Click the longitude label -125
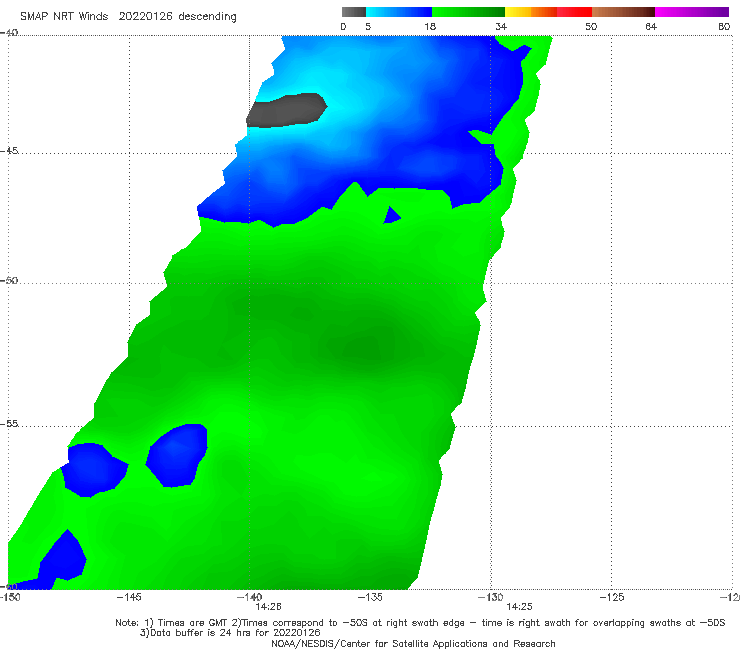The image size is (740, 650). point(611,597)
